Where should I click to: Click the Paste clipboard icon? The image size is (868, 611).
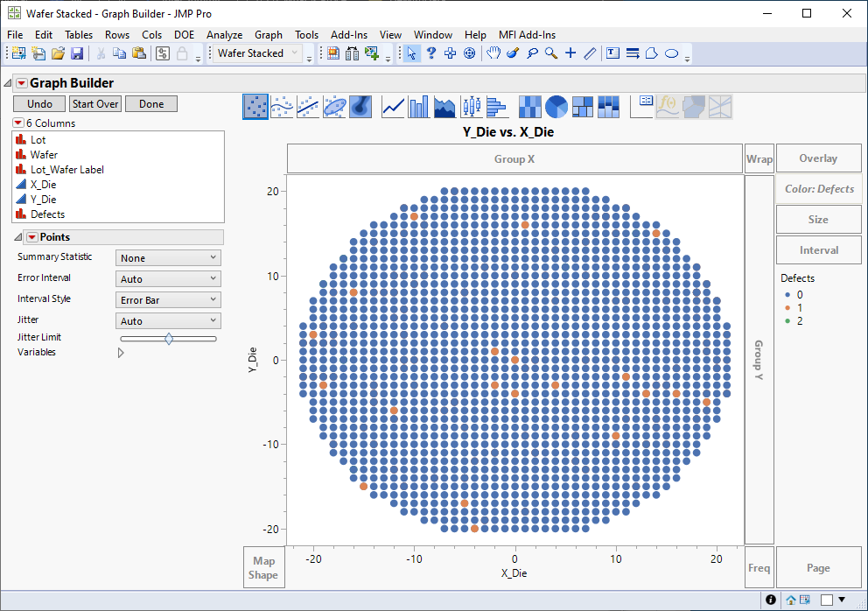pos(139,53)
